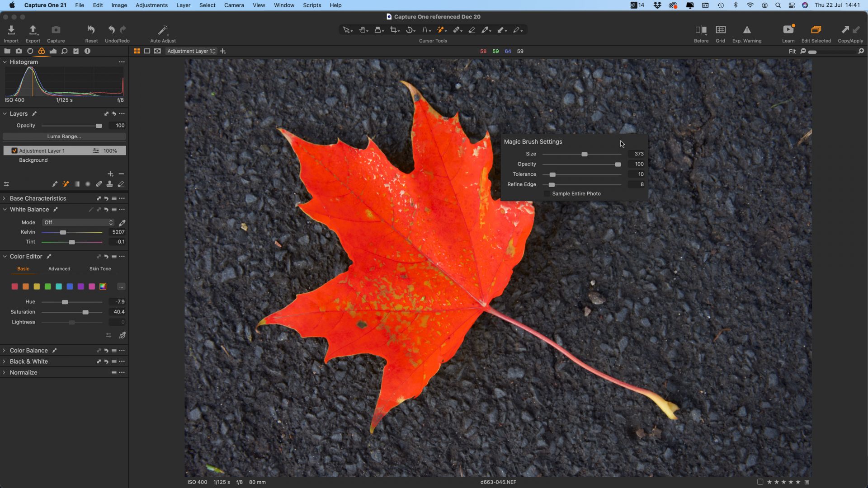Switch to the Skin Tone tab
The image size is (868, 488).
[x=100, y=269]
